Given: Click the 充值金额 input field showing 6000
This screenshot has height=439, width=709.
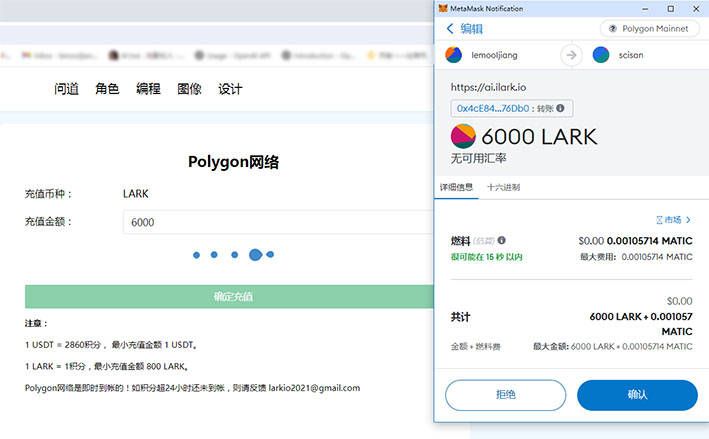Looking at the screenshot, I should [x=278, y=222].
